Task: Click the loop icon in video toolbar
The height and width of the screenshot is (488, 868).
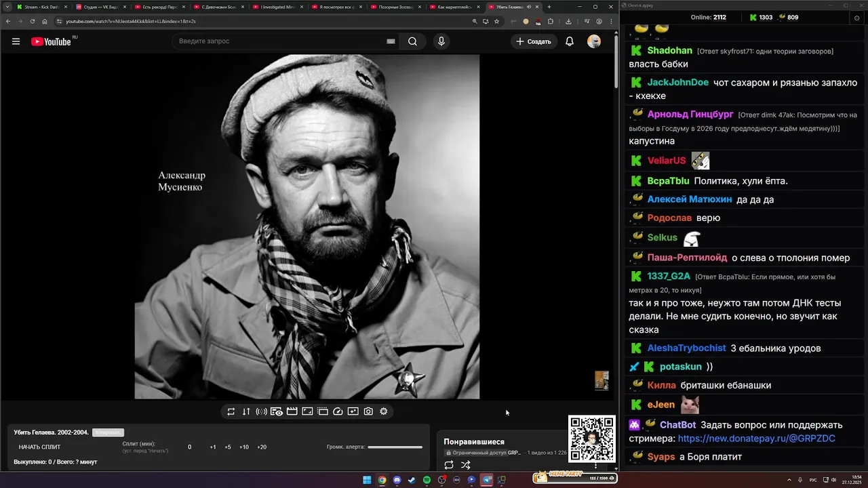Action: coord(231,411)
